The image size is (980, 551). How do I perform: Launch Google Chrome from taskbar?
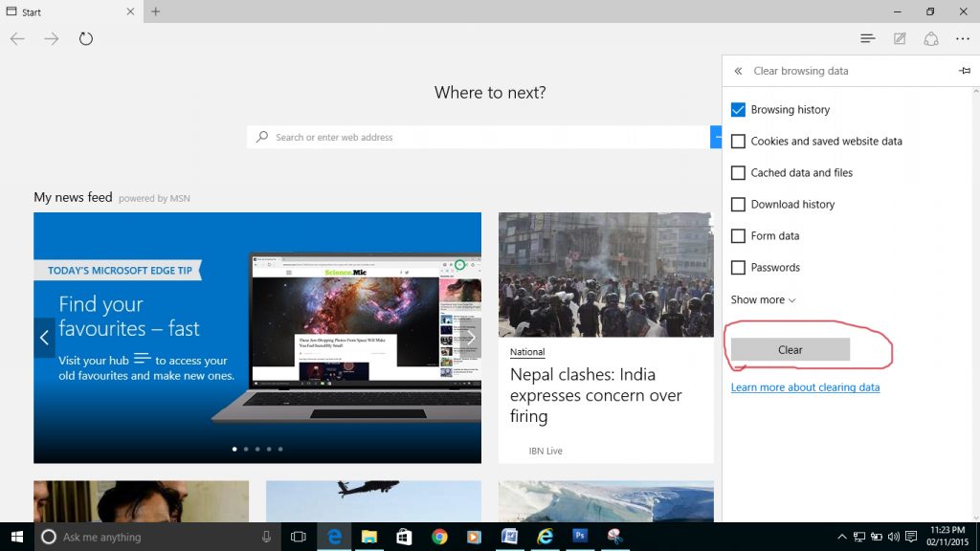click(x=439, y=537)
